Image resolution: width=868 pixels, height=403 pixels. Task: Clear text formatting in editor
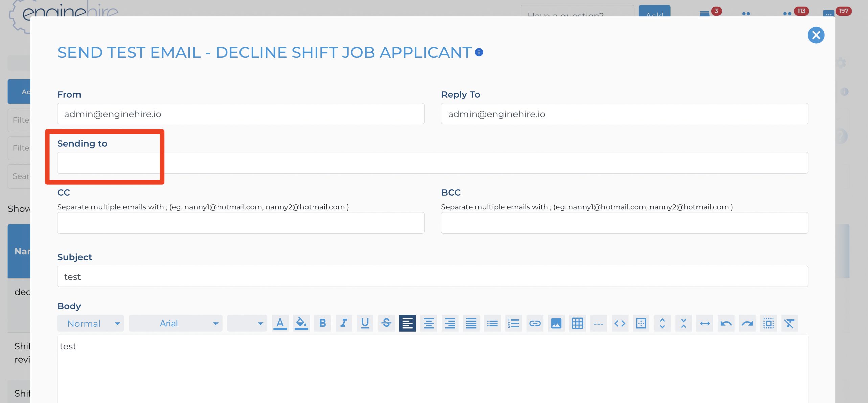[790, 323]
